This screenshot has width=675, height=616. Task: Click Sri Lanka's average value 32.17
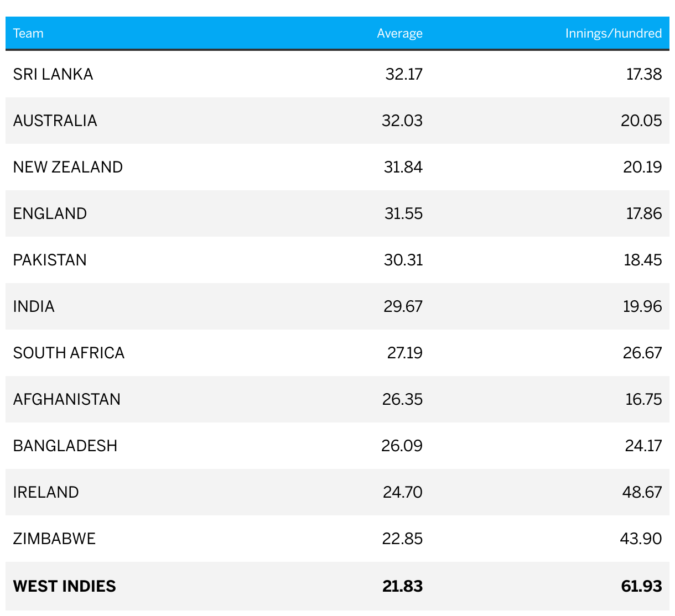(x=404, y=74)
